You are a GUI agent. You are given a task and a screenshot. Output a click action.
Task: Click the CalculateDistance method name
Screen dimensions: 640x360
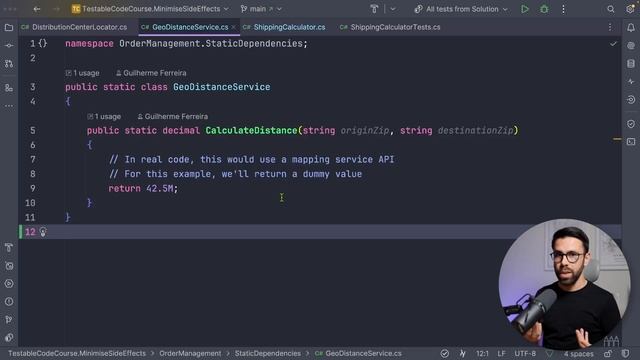tap(251, 131)
